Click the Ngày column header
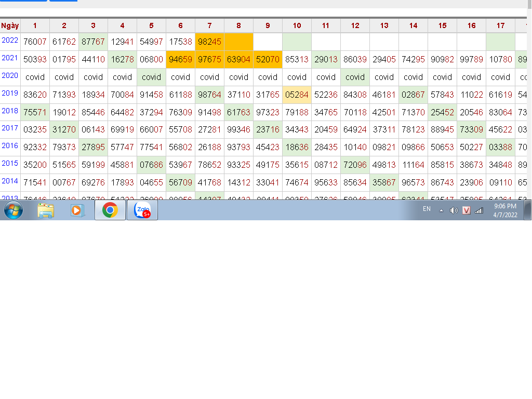Screen dimensions: 532x399 [10, 25]
